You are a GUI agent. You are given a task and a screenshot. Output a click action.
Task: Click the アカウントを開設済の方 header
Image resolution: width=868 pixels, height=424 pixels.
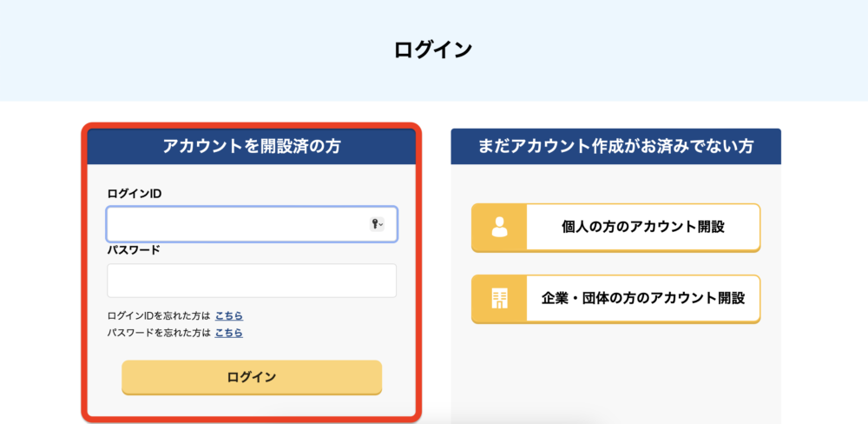(252, 146)
